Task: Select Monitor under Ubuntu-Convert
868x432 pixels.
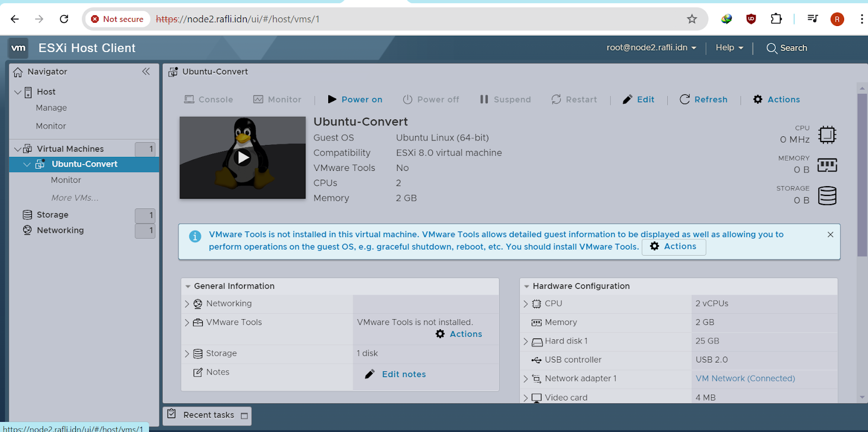Action: [66, 180]
